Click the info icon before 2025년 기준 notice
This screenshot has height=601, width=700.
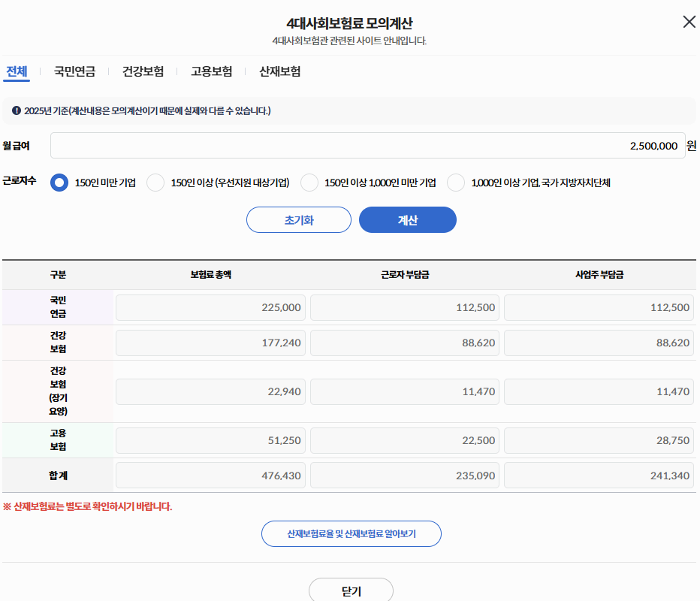17,110
